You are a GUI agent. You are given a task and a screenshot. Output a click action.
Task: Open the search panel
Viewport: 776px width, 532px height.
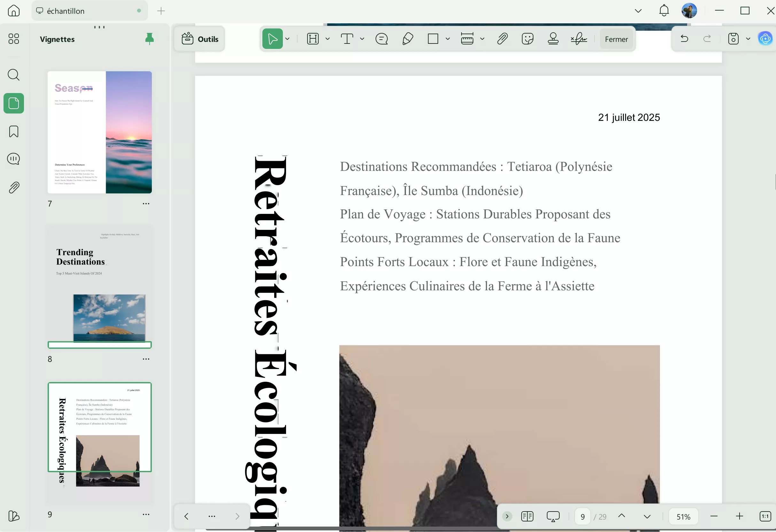14,75
